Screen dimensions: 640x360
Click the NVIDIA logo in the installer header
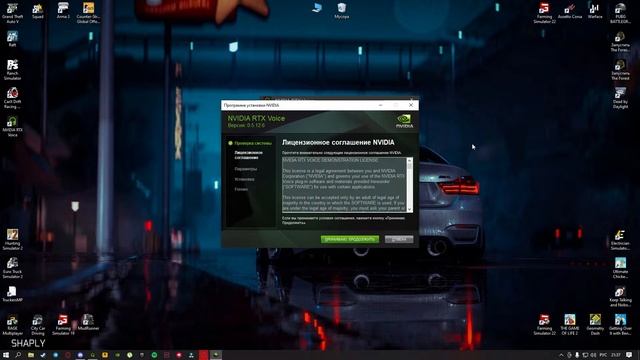(404, 121)
